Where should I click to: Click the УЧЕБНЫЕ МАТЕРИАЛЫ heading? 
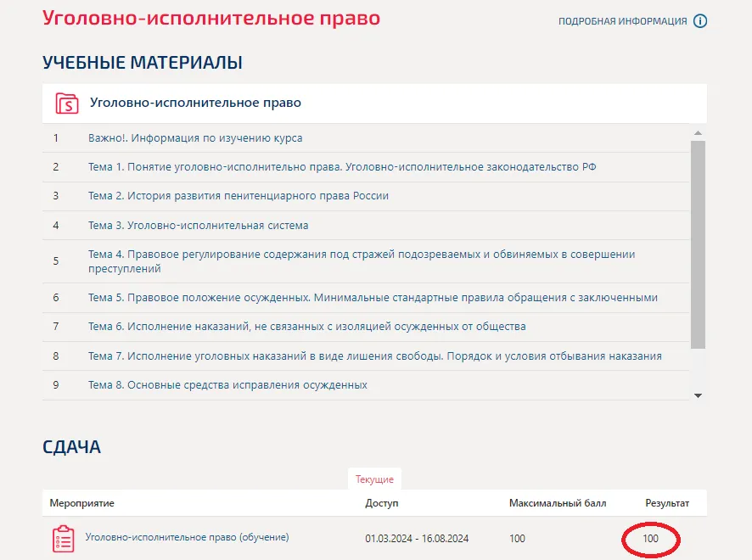pos(143,63)
